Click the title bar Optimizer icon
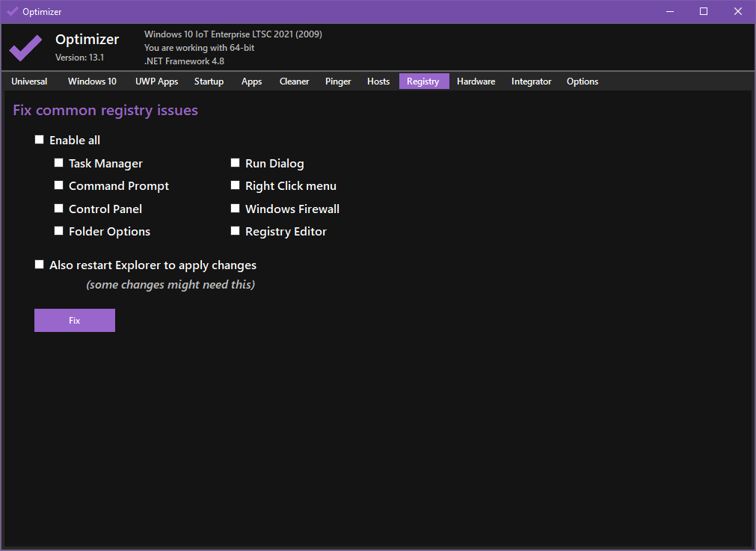 [x=12, y=11]
